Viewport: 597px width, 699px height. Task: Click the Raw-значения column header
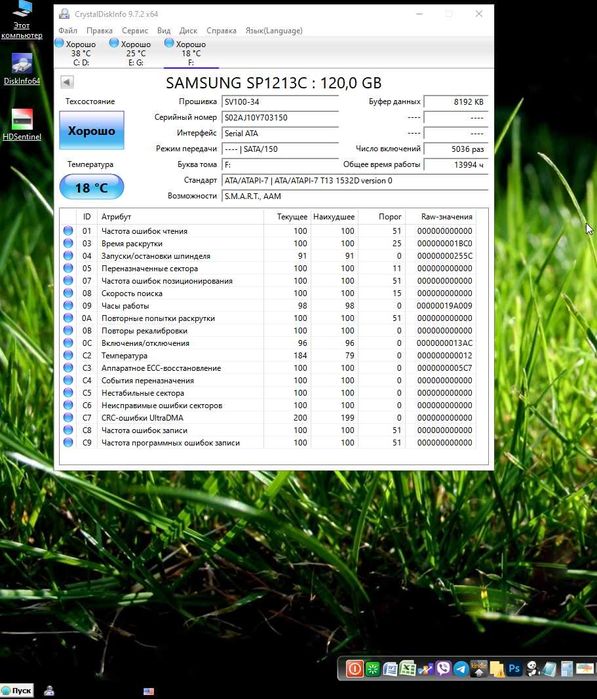441,217
